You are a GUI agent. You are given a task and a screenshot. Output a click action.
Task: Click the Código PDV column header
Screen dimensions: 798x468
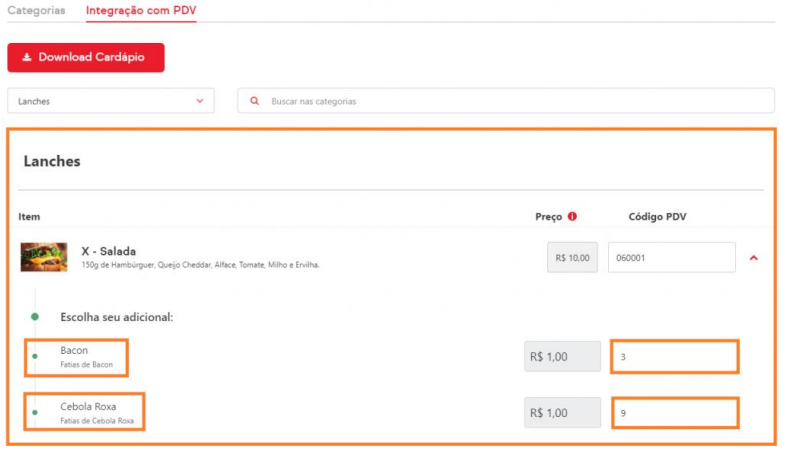(657, 216)
